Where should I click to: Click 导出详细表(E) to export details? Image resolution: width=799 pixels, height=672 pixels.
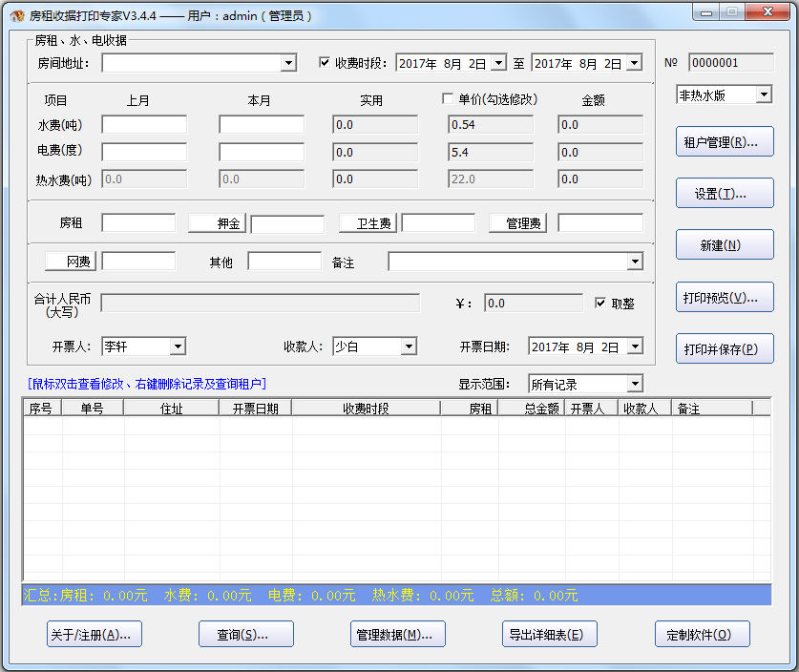tap(550, 633)
